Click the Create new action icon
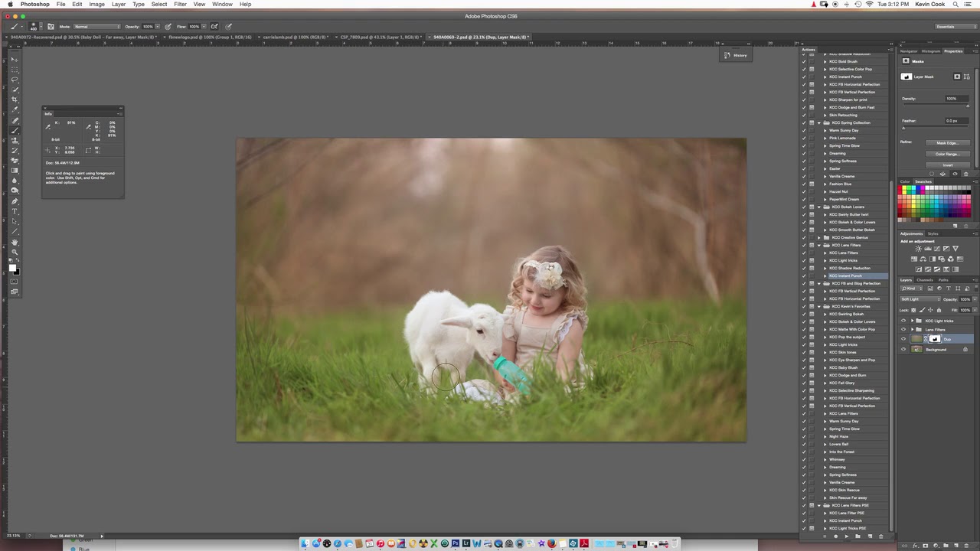 pos(870,536)
